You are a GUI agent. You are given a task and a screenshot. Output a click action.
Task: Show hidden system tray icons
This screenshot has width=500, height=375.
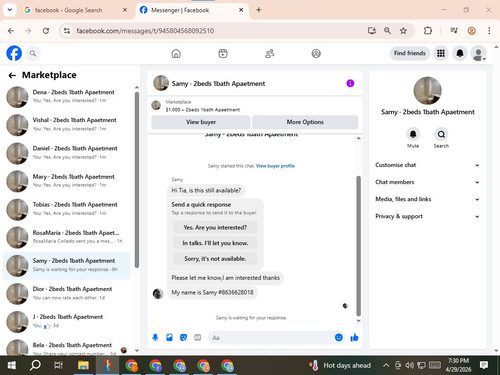[x=386, y=365]
